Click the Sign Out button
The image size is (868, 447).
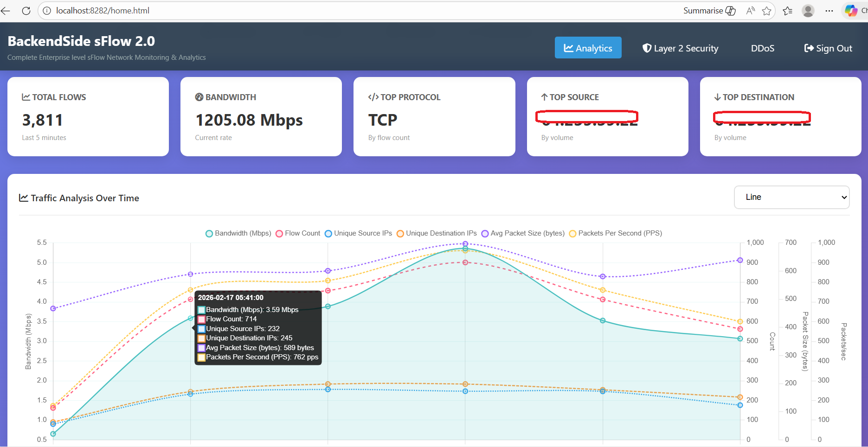click(828, 48)
